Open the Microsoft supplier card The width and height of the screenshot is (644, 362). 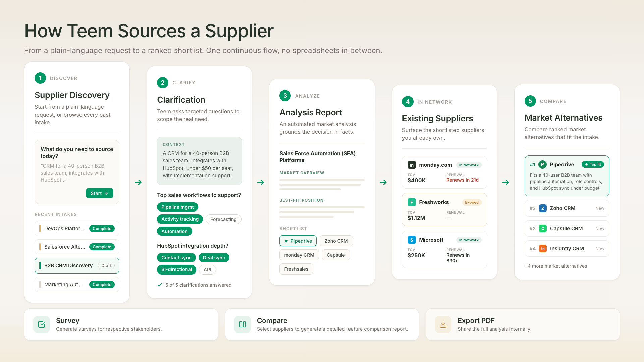coord(444,250)
